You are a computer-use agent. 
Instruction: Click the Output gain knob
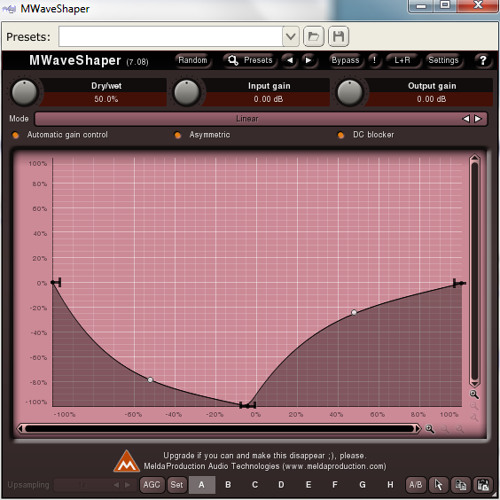(x=350, y=92)
